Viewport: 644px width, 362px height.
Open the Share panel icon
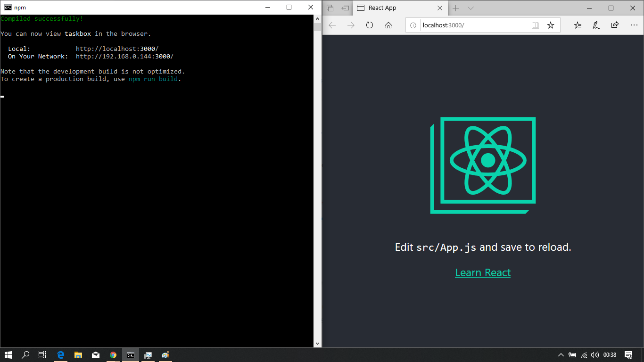point(614,25)
